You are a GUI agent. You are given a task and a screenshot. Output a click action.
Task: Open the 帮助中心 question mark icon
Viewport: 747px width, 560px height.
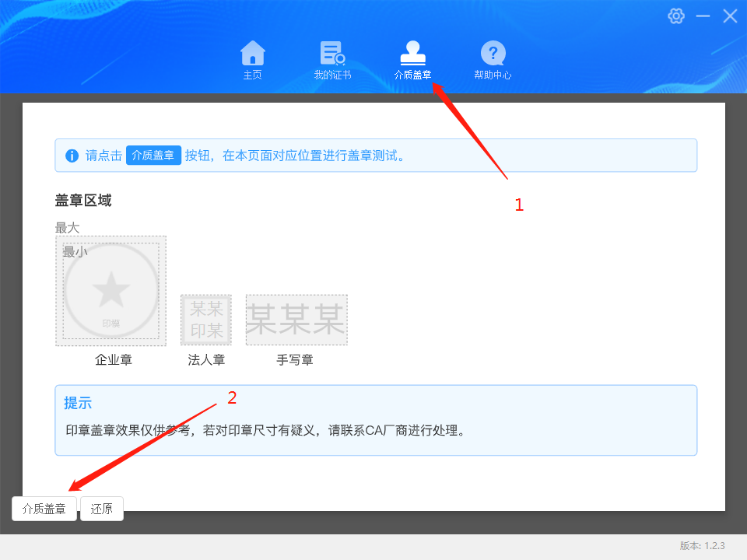click(493, 54)
